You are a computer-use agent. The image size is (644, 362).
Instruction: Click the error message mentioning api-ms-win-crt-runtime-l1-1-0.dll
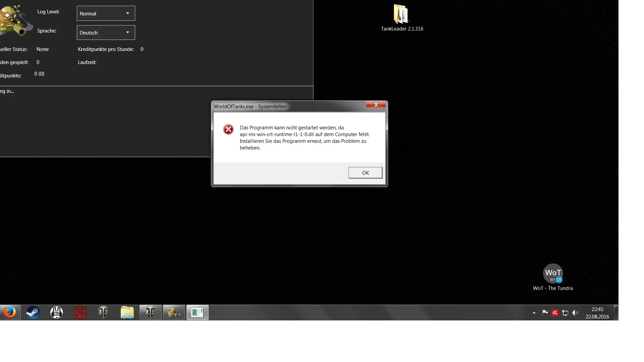[305, 138]
